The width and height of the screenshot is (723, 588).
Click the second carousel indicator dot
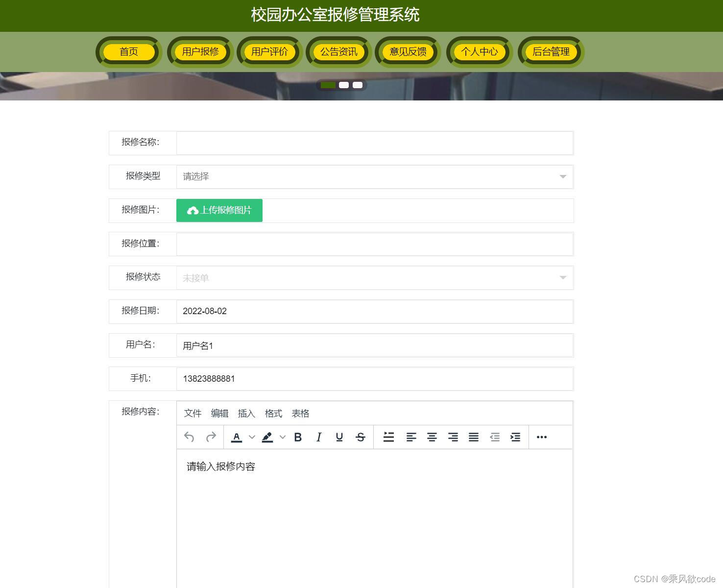click(x=344, y=85)
